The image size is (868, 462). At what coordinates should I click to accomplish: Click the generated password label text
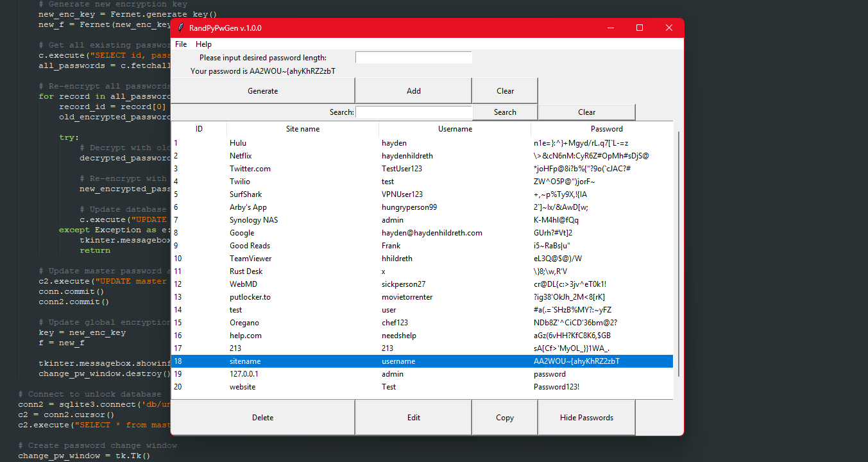coord(263,71)
